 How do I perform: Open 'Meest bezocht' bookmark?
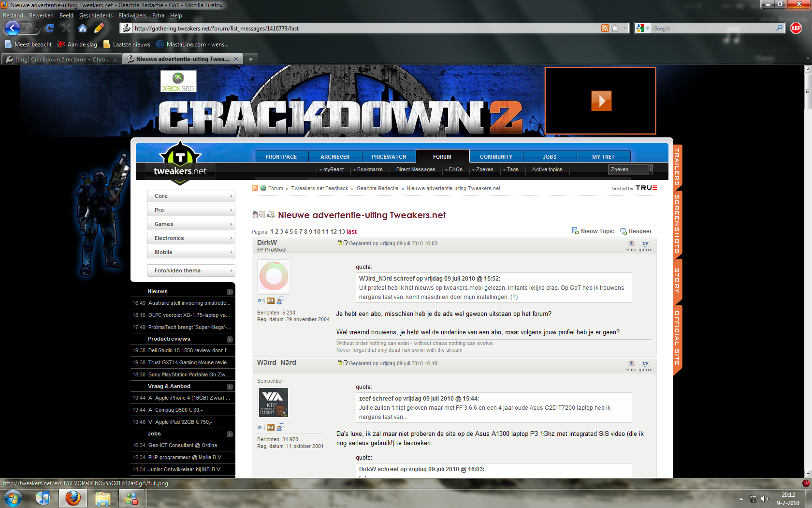(x=28, y=45)
